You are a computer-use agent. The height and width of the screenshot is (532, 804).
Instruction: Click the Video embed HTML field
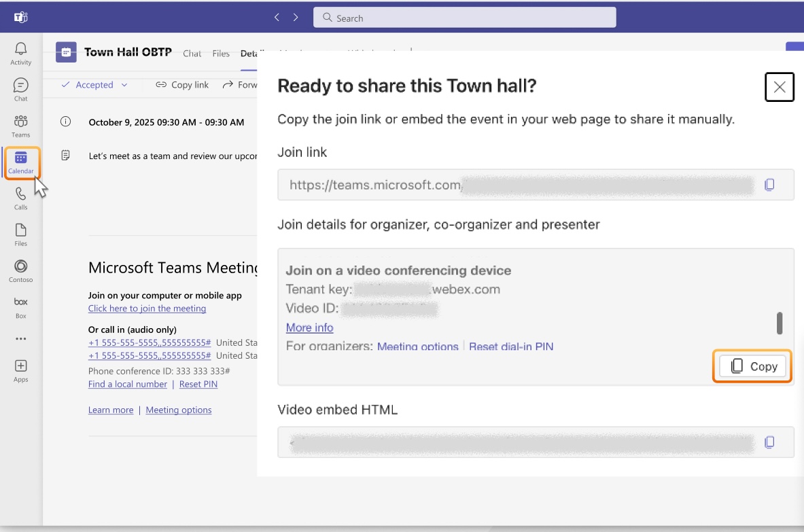click(536, 442)
